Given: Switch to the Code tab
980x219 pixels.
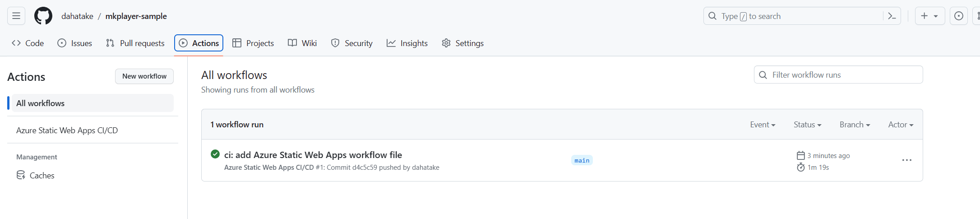Looking at the screenshot, I should point(28,43).
